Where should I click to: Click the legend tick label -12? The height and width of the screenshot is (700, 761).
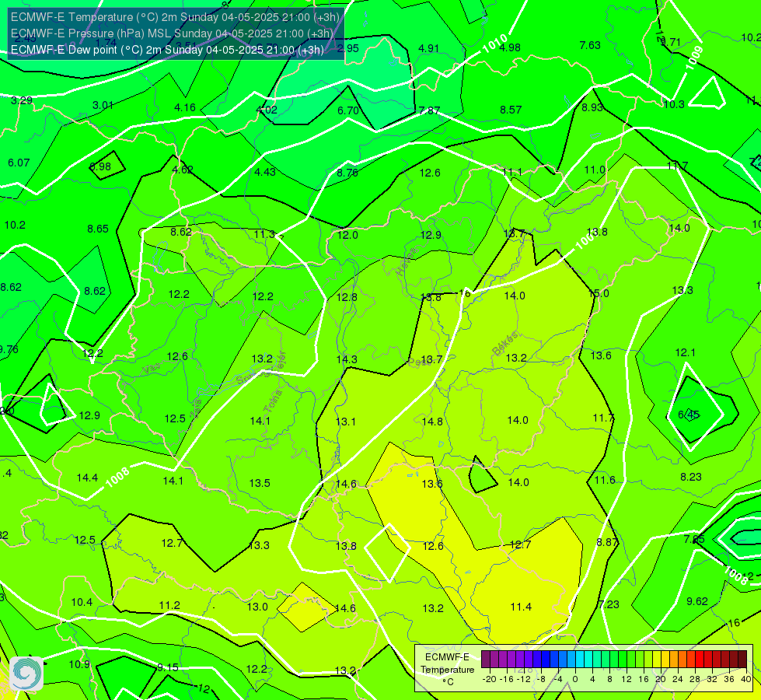(524, 679)
